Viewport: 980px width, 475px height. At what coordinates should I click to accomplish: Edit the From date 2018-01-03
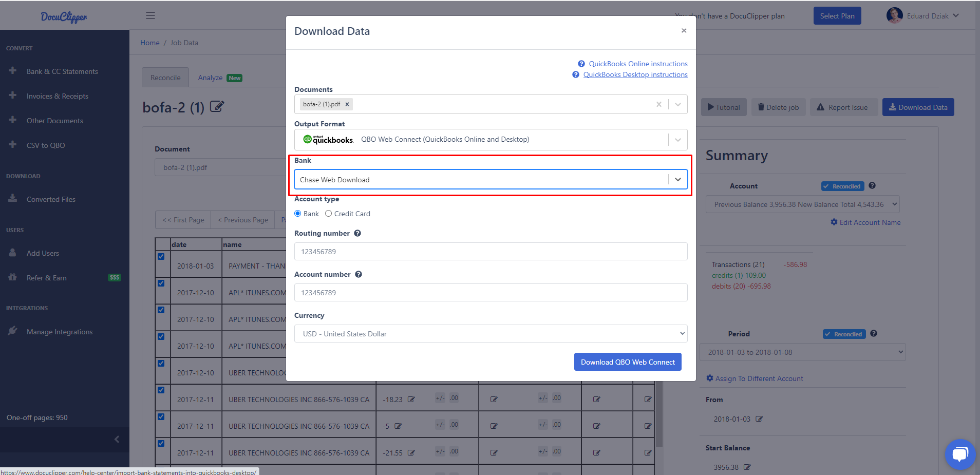[x=759, y=419]
